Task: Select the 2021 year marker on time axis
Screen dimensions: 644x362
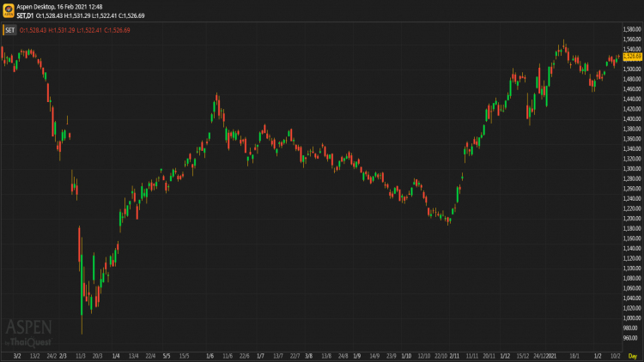Action: click(551, 356)
